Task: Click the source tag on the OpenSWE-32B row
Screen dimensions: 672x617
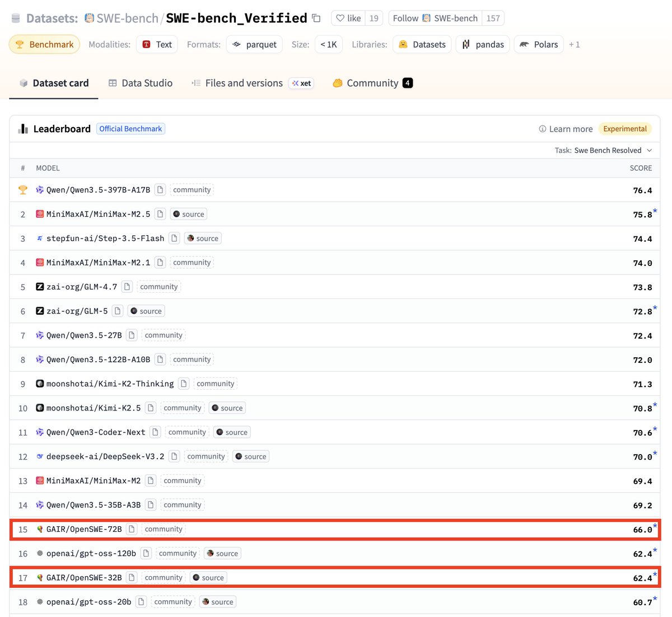Action: pos(208,578)
